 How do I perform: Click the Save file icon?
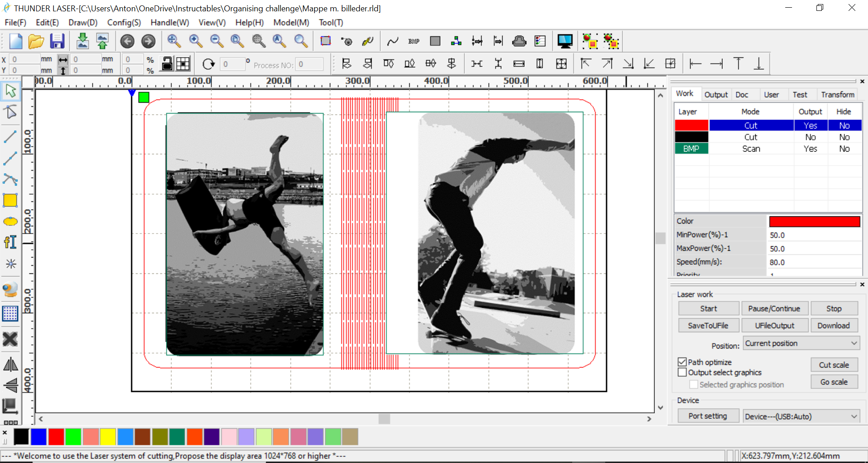pos(57,41)
